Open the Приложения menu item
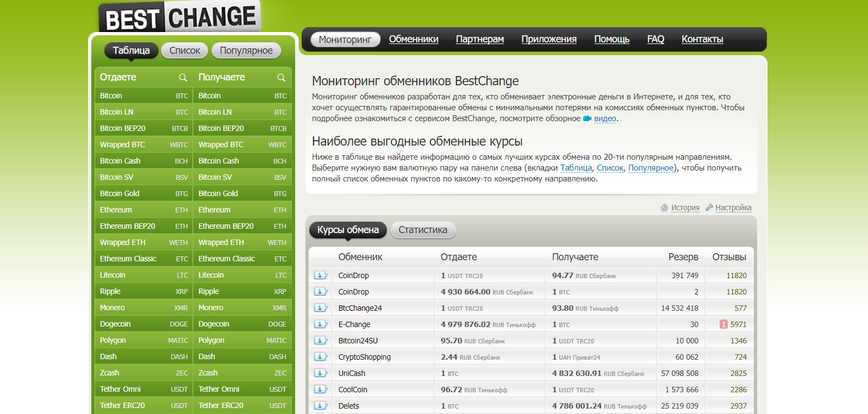This screenshot has width=868, height=414. pyautogui.click(x=549, y=39)
